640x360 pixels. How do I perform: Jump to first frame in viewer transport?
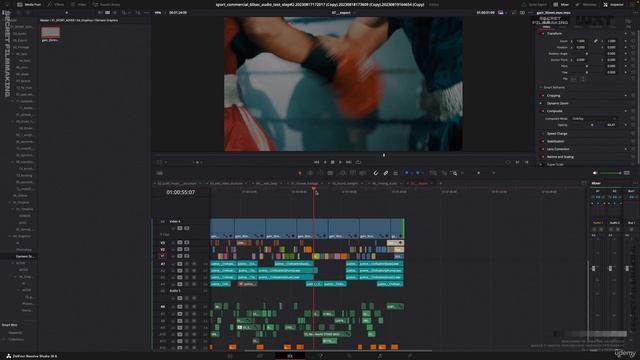[x=316, y=162]
